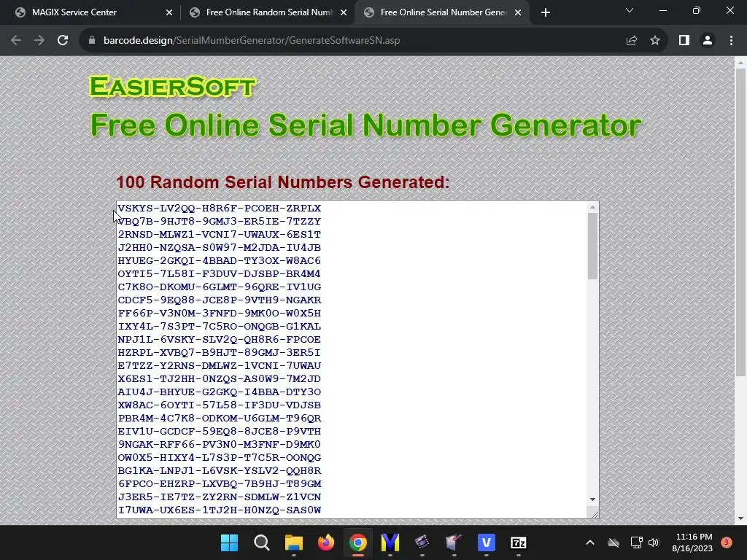The image size is (747, 560).
Task: Click the browser forward arrow
Action: (39, 41)
